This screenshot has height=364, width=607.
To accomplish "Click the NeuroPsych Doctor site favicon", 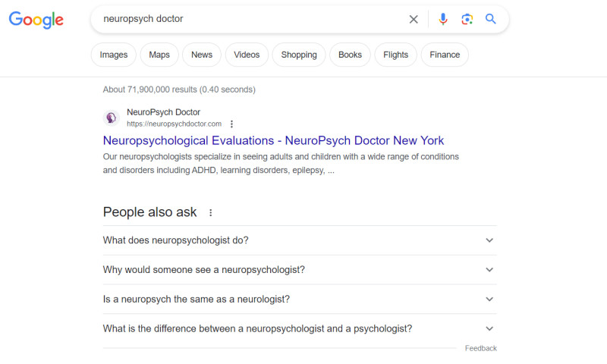I will click(112, 118).
